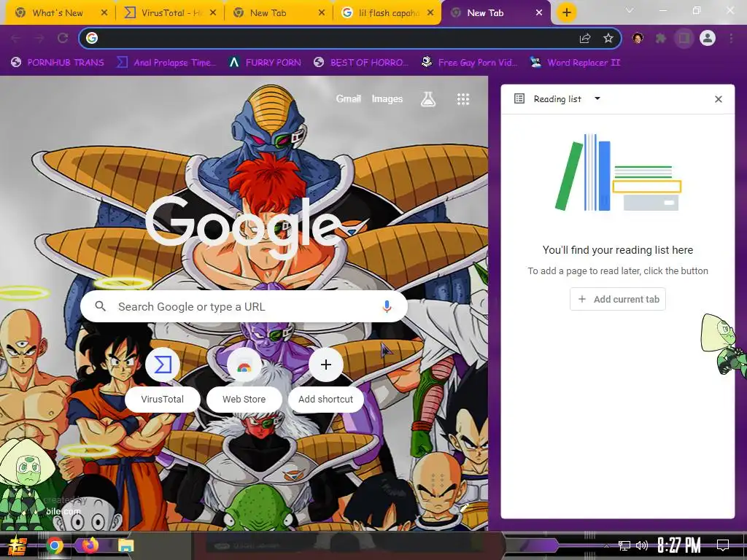Open a new tab with plus button
The width and height of the screenshot is (747, 560).
tap(566, 12)
